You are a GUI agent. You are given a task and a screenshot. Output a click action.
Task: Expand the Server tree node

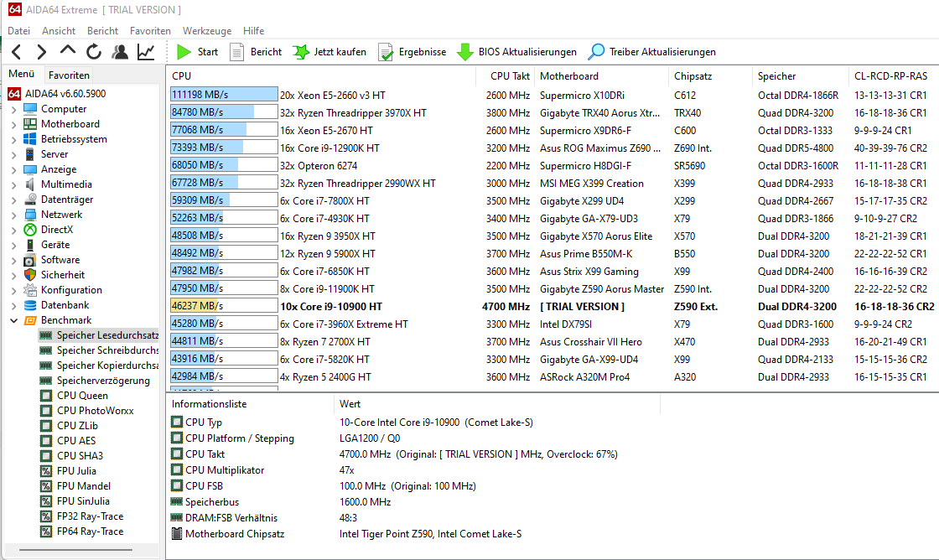click(13, 154)
